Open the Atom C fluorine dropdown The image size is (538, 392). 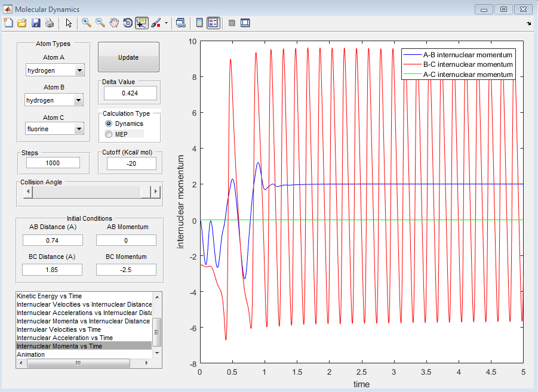point(54,129)
